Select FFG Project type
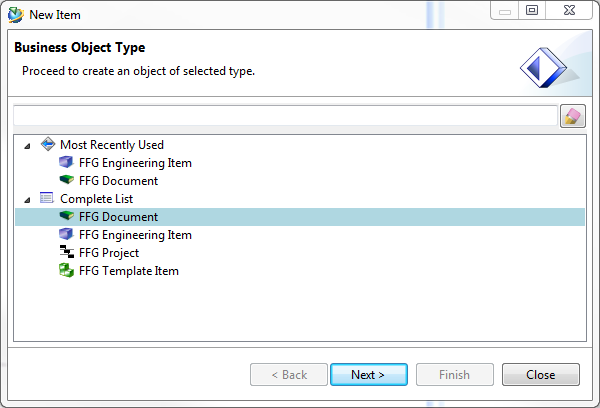Screen dimensions: 600x408 (109, 253)
